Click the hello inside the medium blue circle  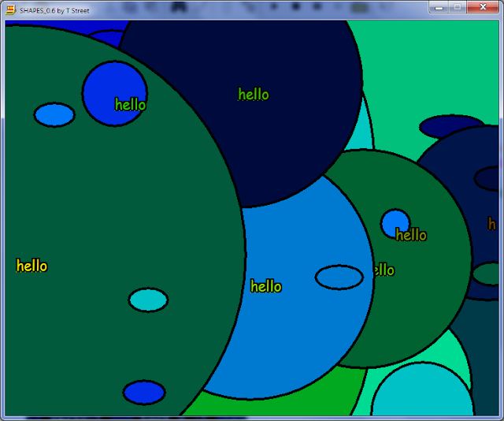coord(266,286)
